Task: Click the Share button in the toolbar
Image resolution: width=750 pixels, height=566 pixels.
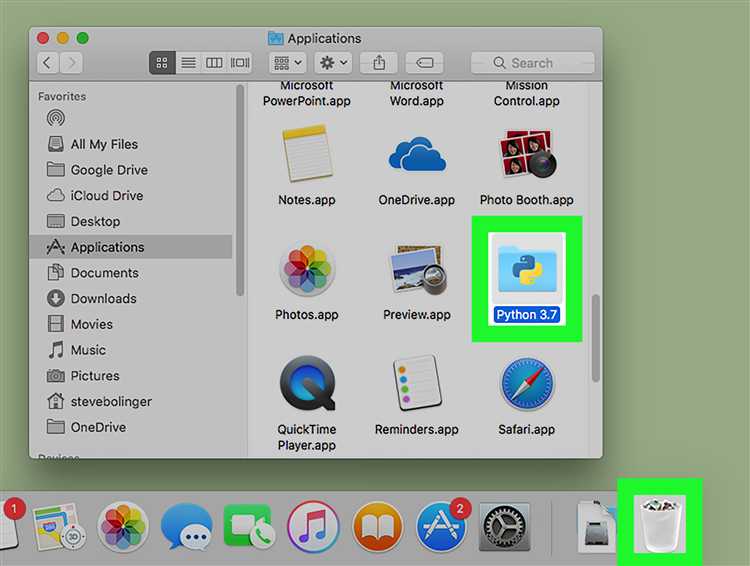Action: 379,63
